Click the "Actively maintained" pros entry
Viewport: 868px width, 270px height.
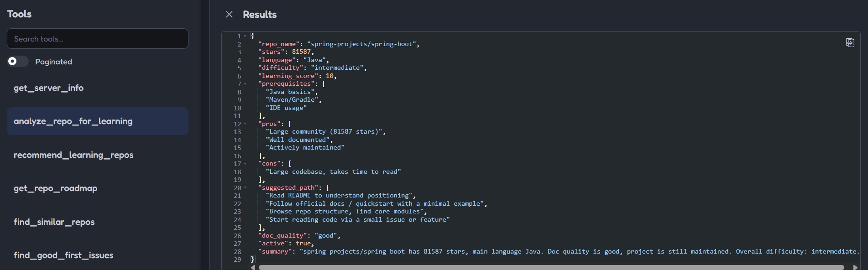tap(305, 148)
